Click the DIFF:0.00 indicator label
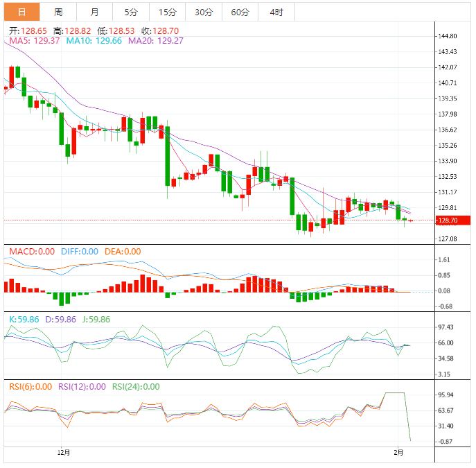The width and height of the screenshot is (476, 468). pyautogui.click(x=80, y=252)
